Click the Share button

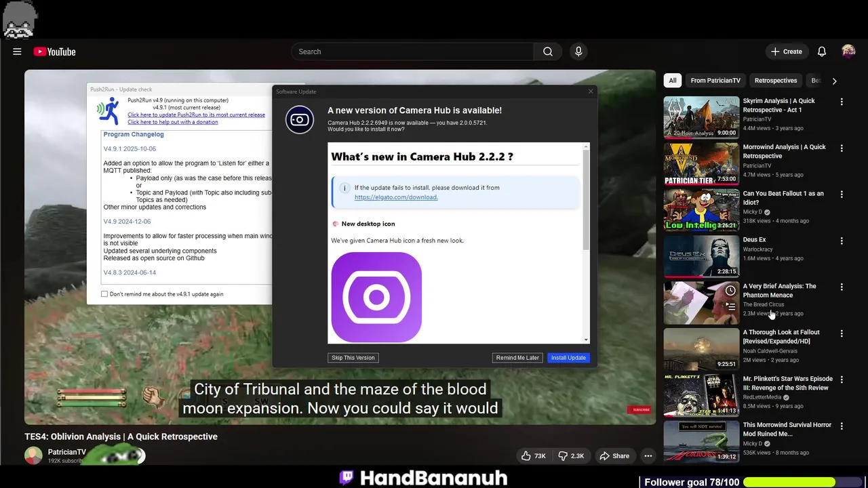[x=614, y=456]
